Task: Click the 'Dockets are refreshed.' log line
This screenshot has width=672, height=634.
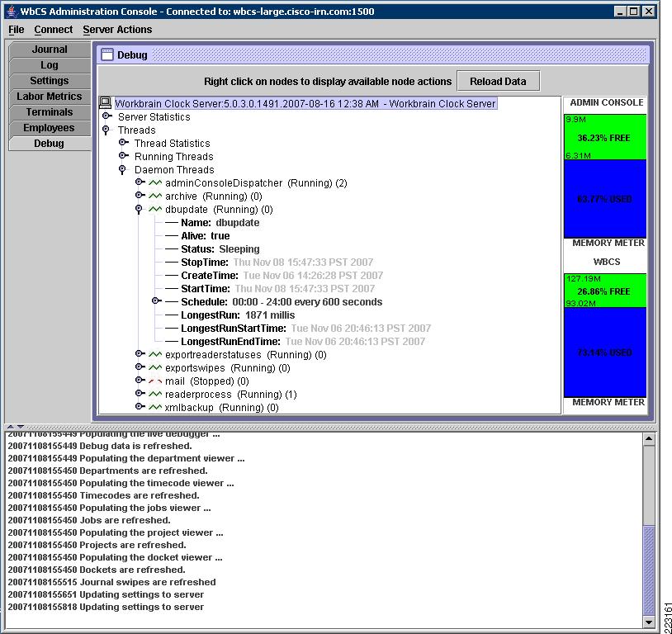Action: (97, 570)
